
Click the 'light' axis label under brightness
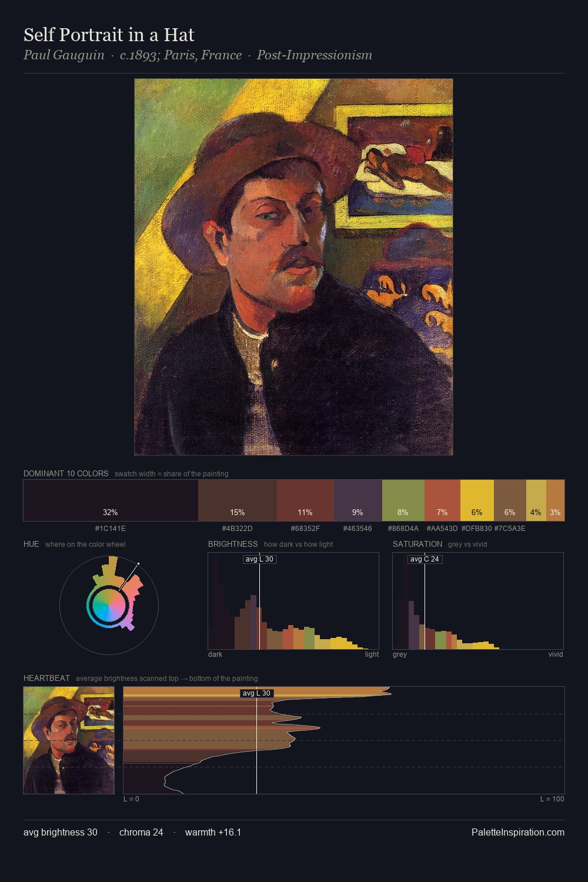point(372,654)
